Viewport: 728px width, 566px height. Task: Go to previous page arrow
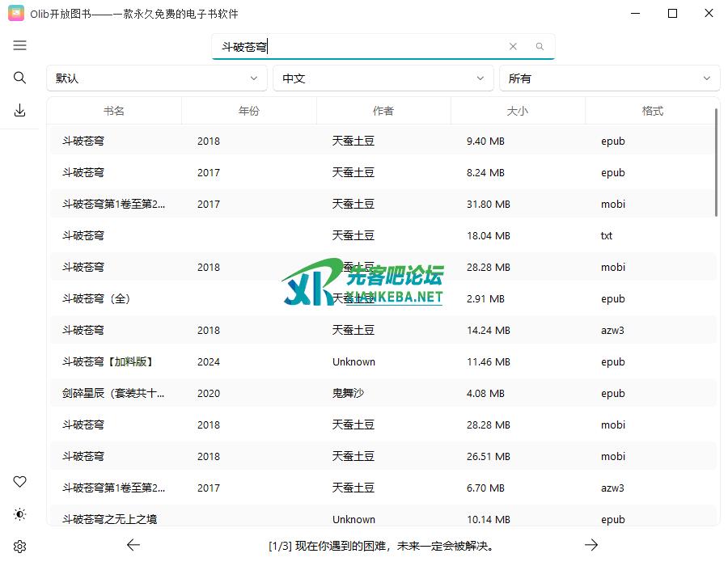coord(133,545)
